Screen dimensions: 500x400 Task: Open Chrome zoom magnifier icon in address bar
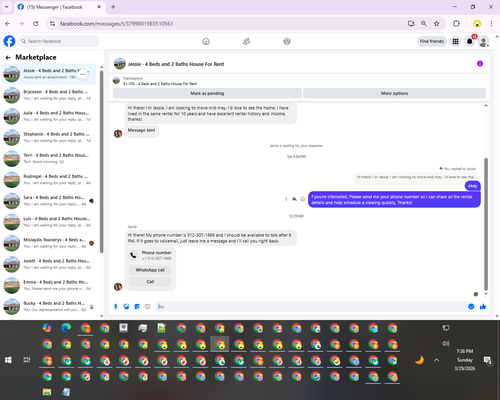click(x=424, y=24)
